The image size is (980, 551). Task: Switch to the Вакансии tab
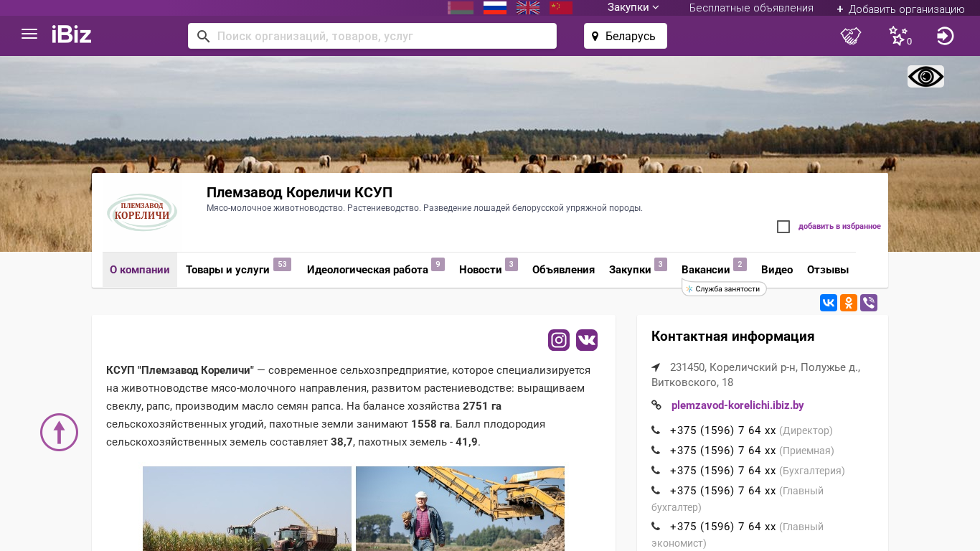point(705,270)
